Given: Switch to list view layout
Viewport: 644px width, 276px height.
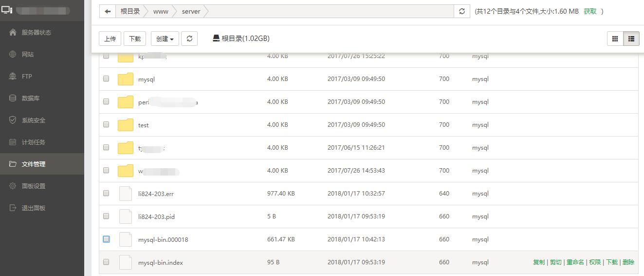Looking at the screenshot, I should click(631, 39).
